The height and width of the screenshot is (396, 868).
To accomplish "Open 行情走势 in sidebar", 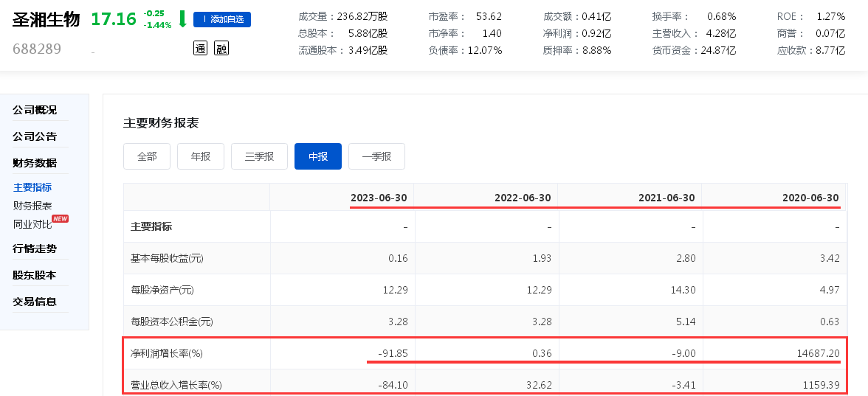I will click(x=35, y=249).
